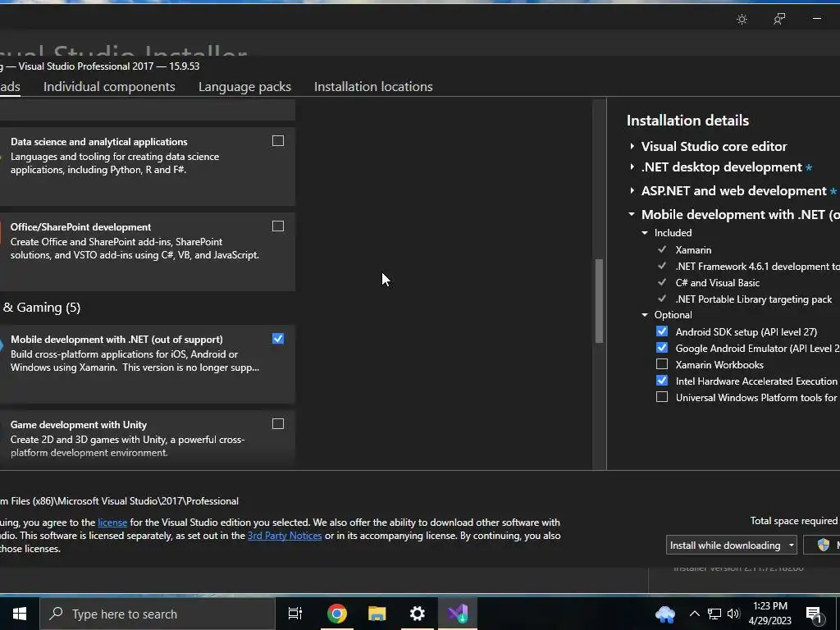Switch to the Individual components tab

(x=109, y=87)
